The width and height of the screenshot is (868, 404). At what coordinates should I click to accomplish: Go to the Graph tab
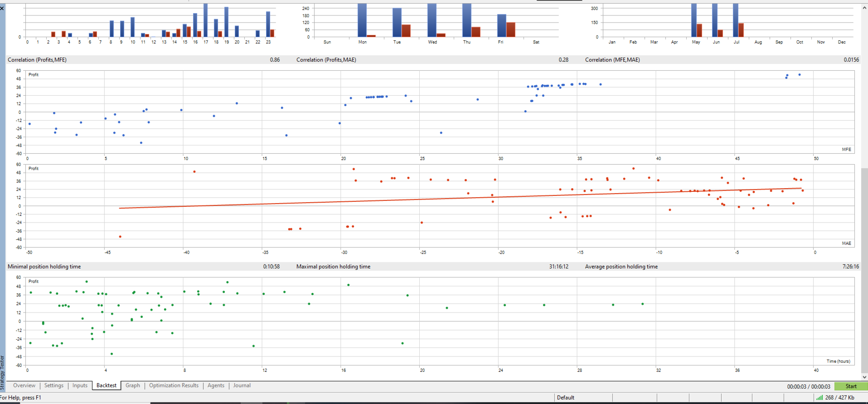[133, 385]
